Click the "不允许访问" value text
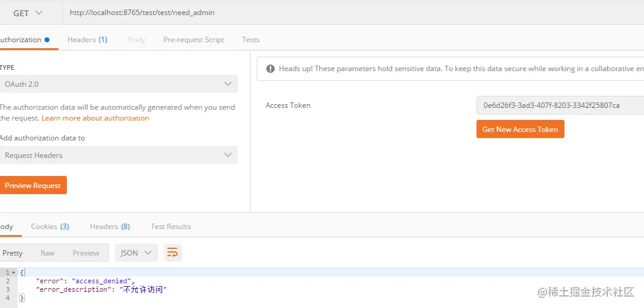 pos(143,290)
